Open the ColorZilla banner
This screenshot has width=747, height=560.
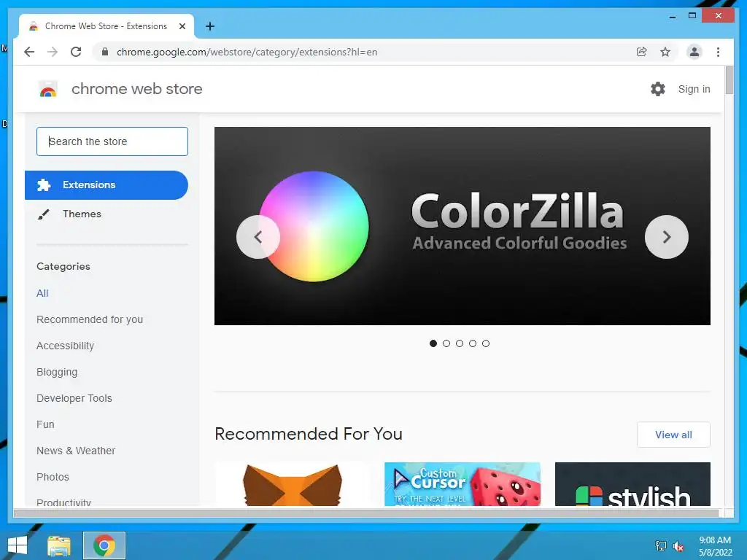[x=462, y=226]
